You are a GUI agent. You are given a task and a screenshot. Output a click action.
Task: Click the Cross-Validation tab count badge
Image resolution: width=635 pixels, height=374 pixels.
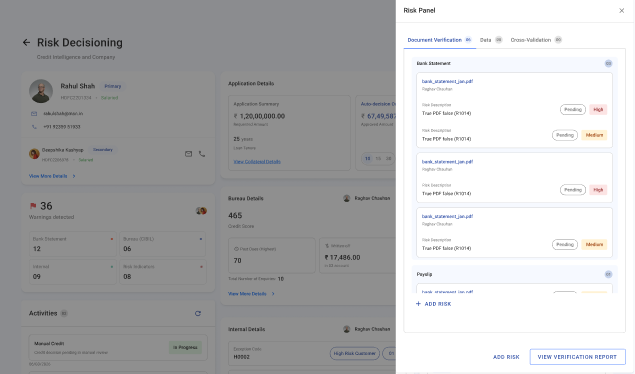(x=558, y=40)
